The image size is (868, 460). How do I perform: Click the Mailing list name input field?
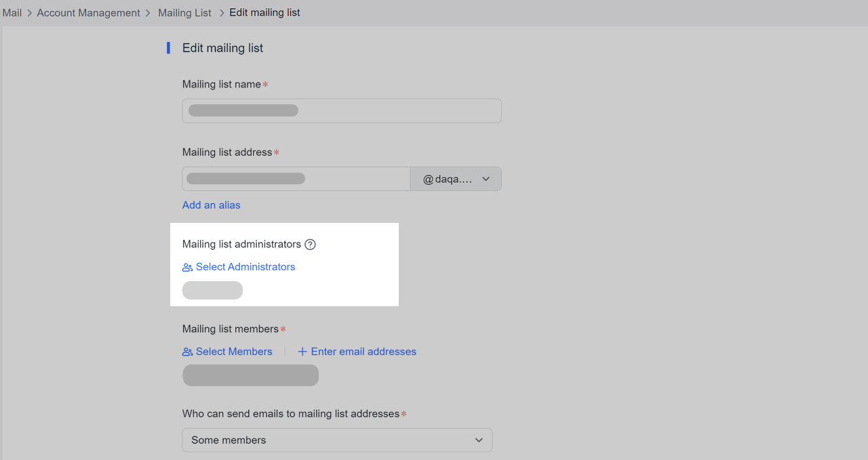(341, 110)
